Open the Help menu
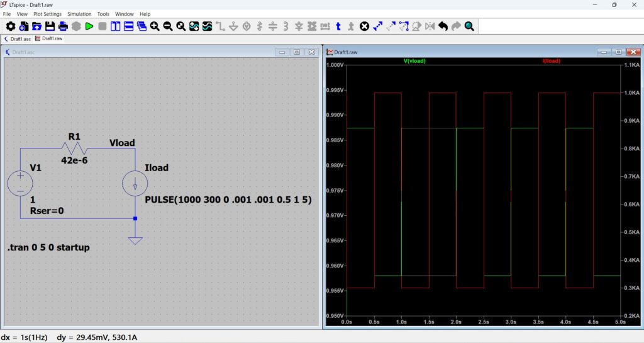The width and height of the screenshot is (644, 343). [145, 14]
